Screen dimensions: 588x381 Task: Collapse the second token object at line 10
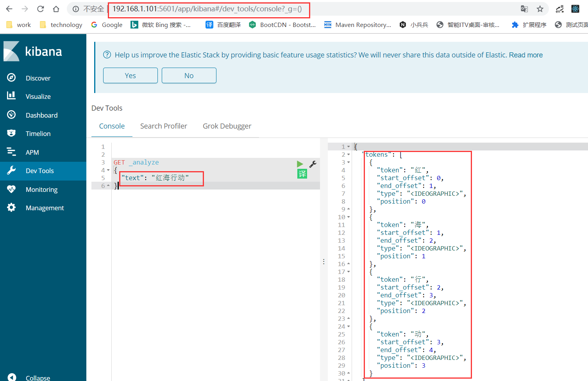coord(349,217)
